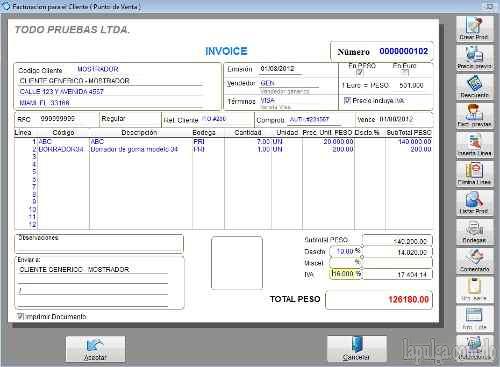This screenshot has height=367, width=500.
Task: Click the Miscel percentage field
Action: [x=346, y=263]
